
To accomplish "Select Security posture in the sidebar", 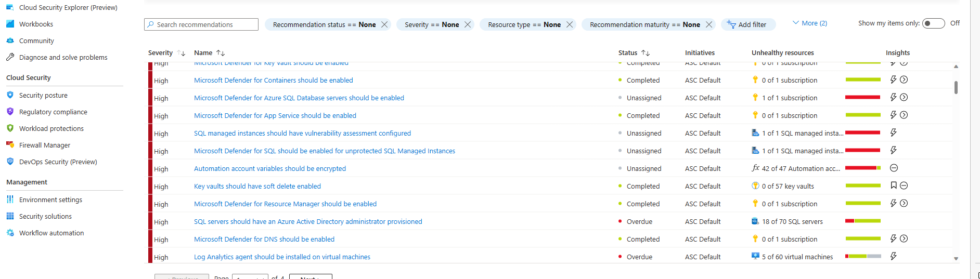I will pos(43,95).
